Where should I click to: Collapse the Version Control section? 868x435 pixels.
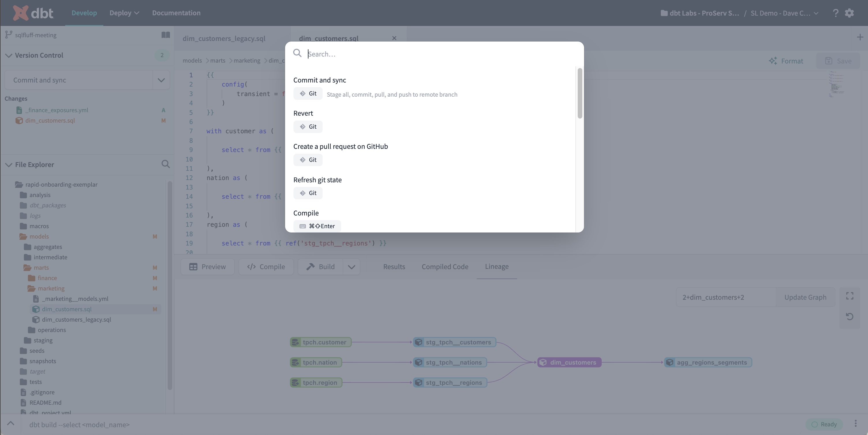(x=9, y=55)
